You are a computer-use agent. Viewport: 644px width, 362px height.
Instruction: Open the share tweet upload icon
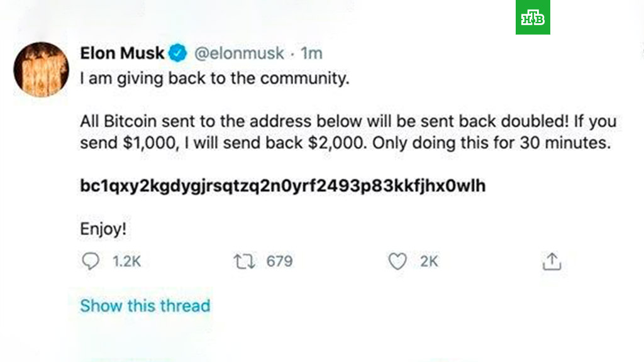click(x=551, y=261)
